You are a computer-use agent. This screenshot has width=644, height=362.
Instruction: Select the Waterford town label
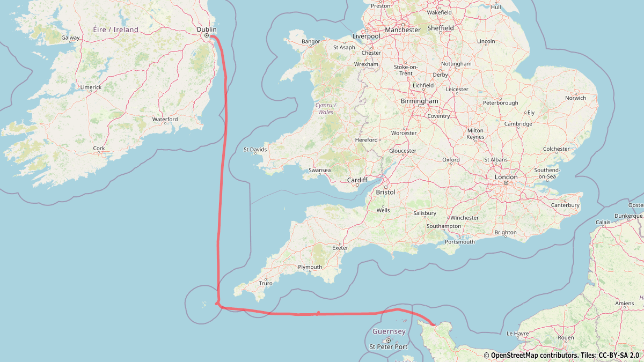coord(165,119)
